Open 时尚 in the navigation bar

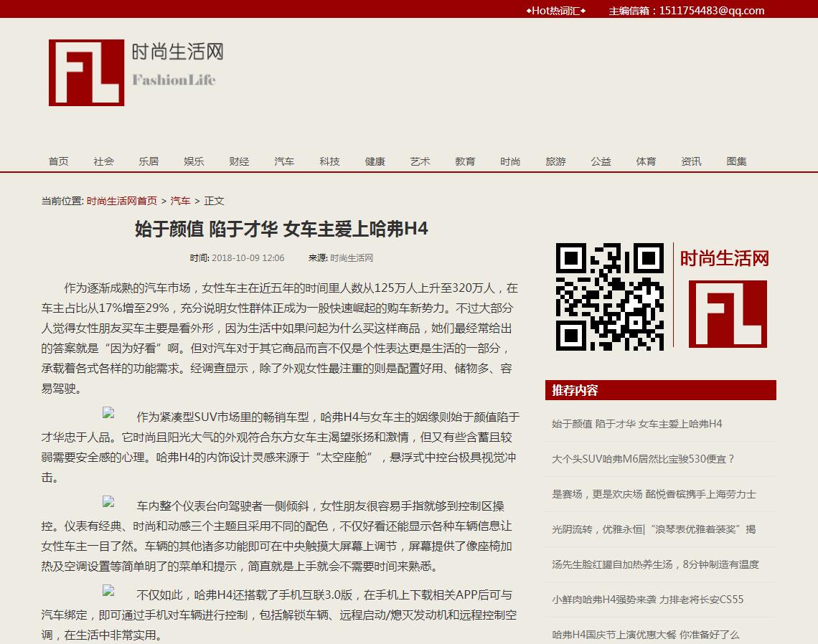[510, 161]
